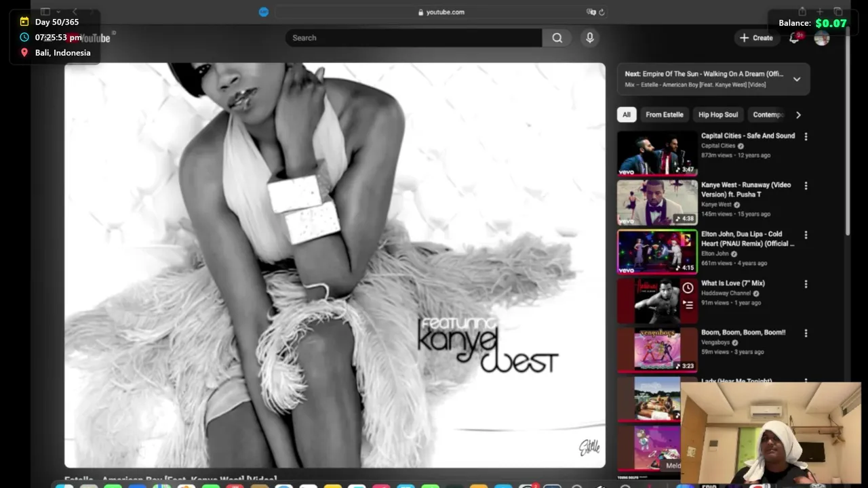The width and height of the screenshot is (868, 488).
Task: Go back with Safari's back arrow
Action: 75,12
